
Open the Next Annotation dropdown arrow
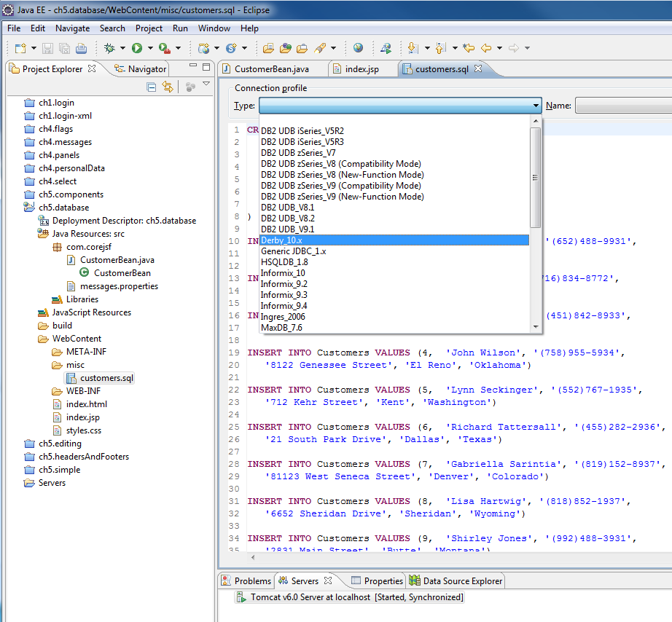tap(427, 48)
